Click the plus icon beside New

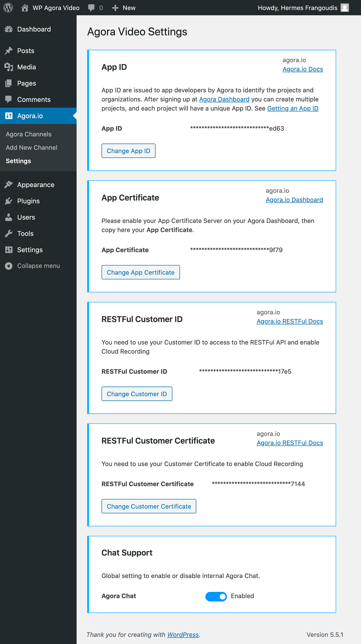click(x=115, y=8)
